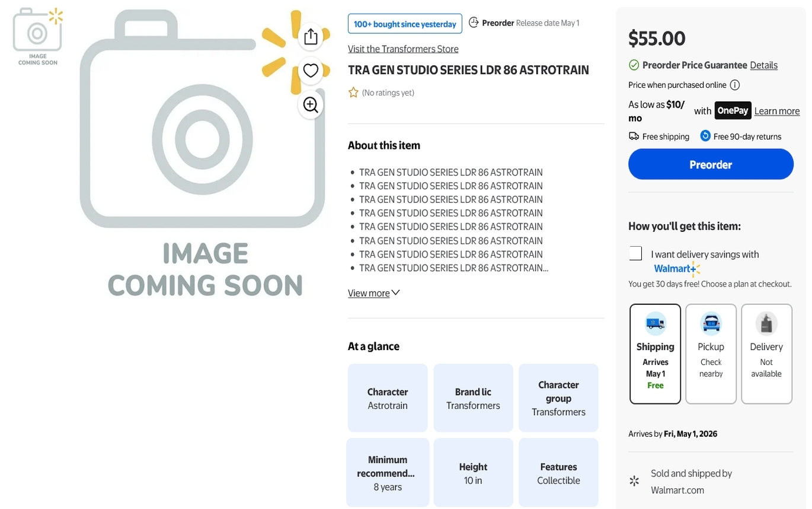Click the star rating icon
The image size is (812, 509).
point(353,93)
